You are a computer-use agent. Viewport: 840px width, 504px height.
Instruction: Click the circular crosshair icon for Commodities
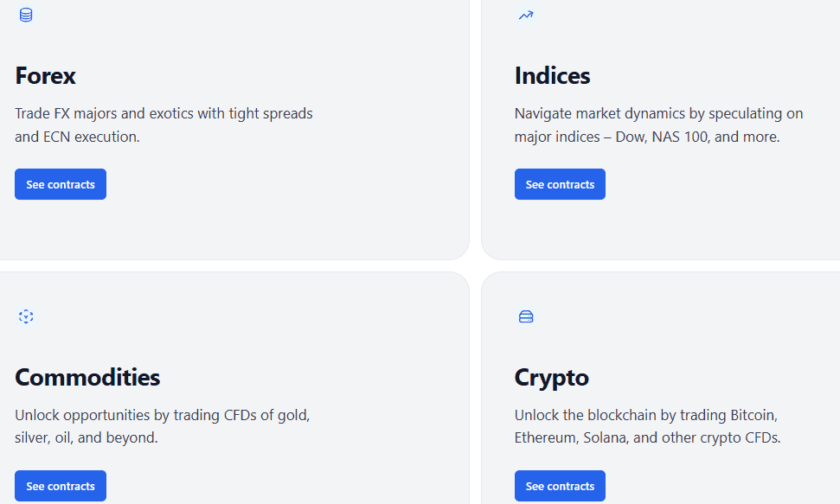pos(26,316)
